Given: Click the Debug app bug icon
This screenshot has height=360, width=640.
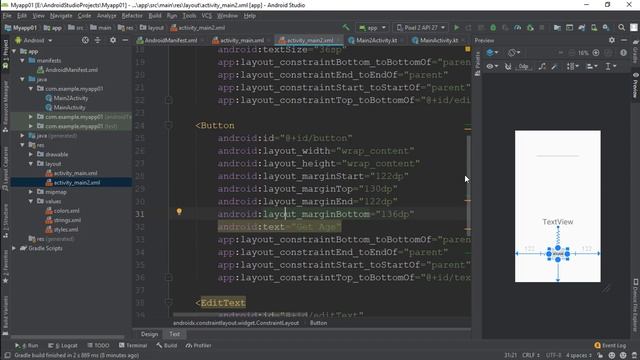Looking at the screenshot, I should tap(493, 28).
